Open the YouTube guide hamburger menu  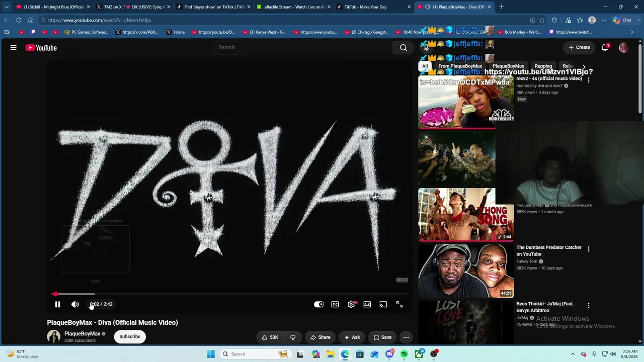click(x=14, y=48)
